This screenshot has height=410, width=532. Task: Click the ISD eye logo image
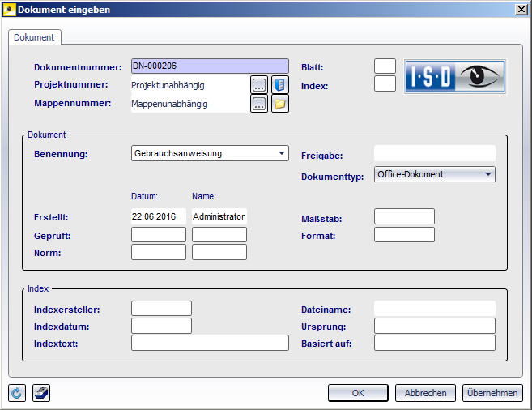[455, 77]
